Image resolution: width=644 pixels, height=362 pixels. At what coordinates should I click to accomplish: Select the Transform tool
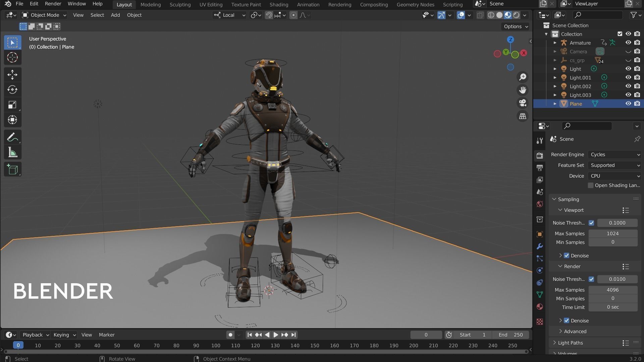(x=12, y=120)
